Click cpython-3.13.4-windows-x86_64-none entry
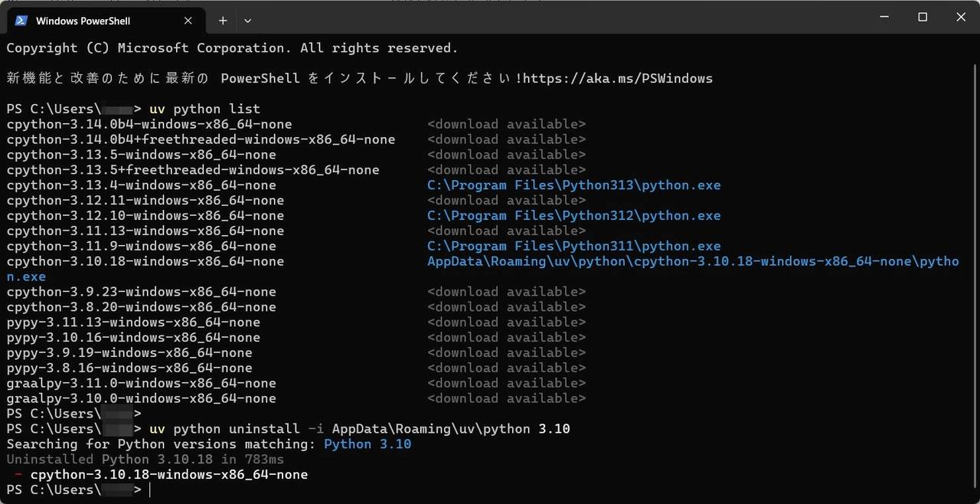Screen dimensions: 980x504 (141, 185)
